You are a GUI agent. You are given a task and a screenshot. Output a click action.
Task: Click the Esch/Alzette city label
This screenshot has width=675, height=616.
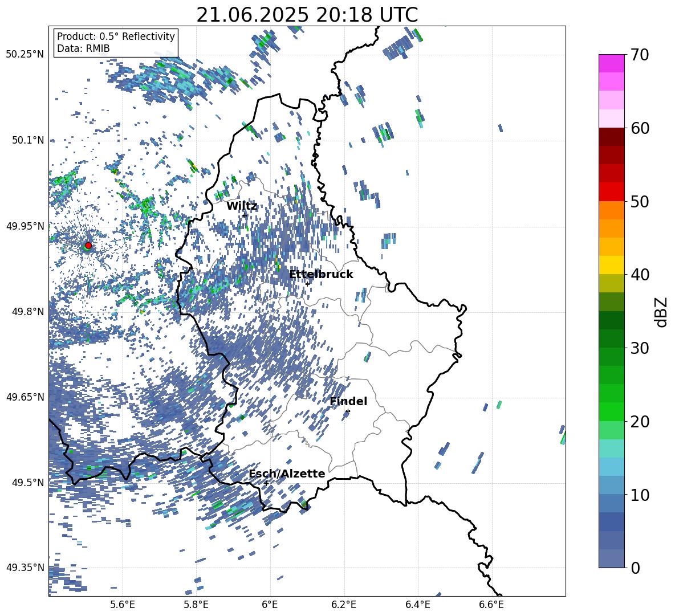(287, 474)
